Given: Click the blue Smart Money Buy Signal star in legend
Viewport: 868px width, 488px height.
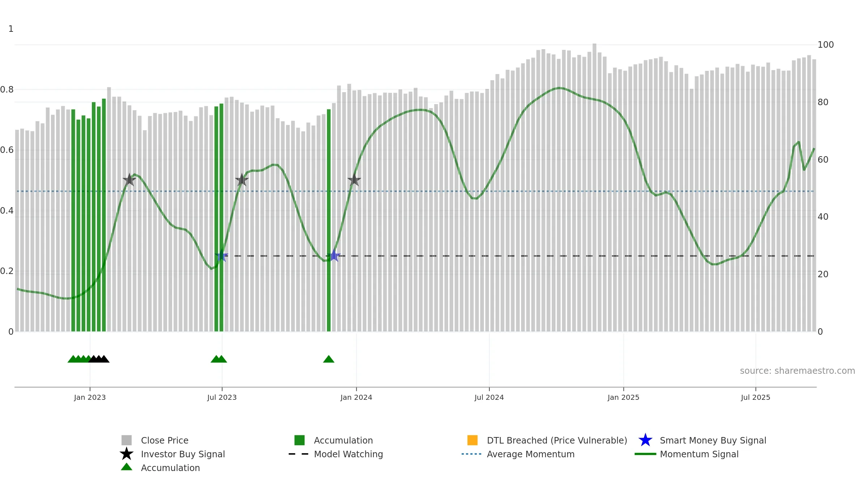Looking at the screenshot, I should 645,440.
